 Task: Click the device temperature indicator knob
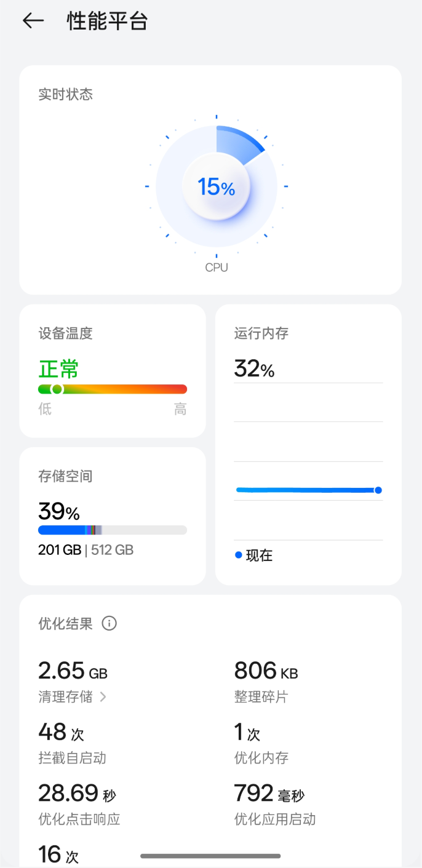pyautogui.click(x=57, y=389)
